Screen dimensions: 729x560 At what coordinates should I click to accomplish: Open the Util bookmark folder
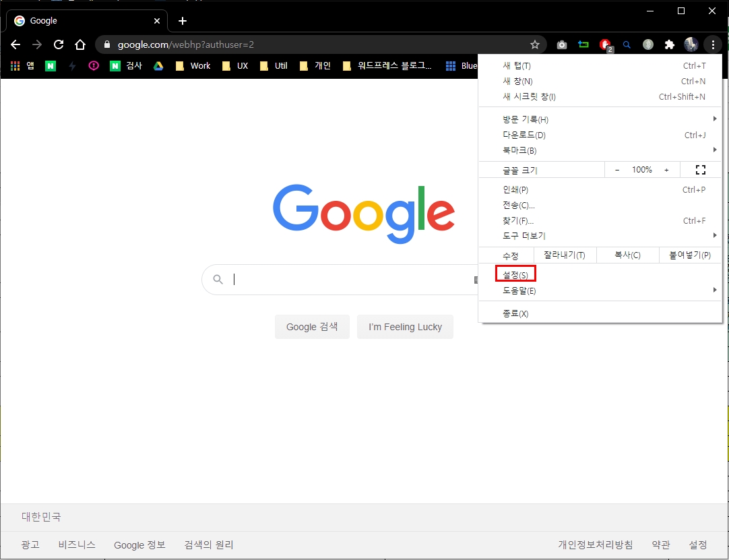(274, 65)
